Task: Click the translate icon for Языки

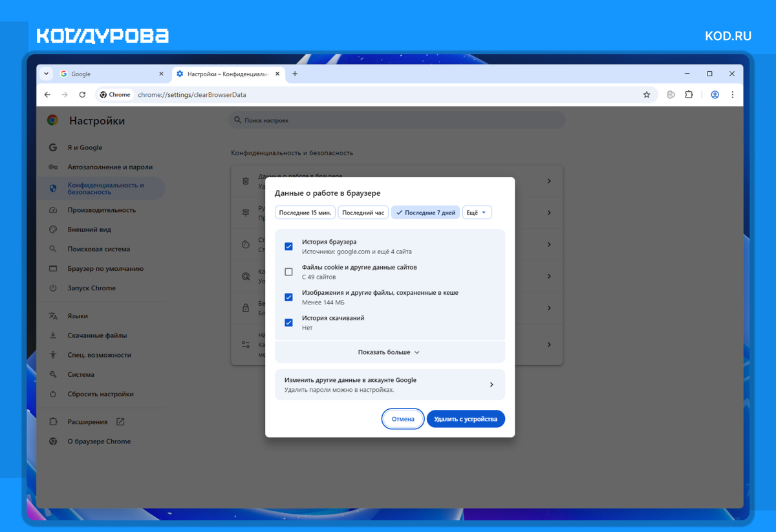Action: (x=53, y=316)
